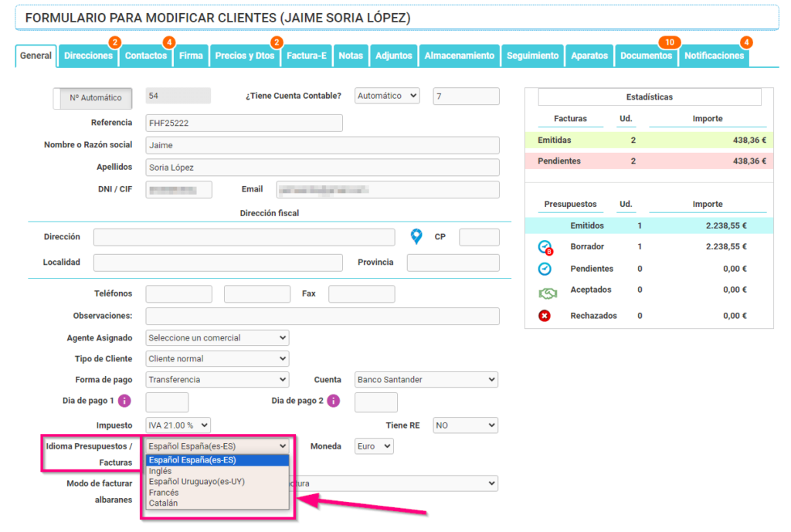
Task: Click the '10' badge on the Documentos tab
Action: (669, 42)
